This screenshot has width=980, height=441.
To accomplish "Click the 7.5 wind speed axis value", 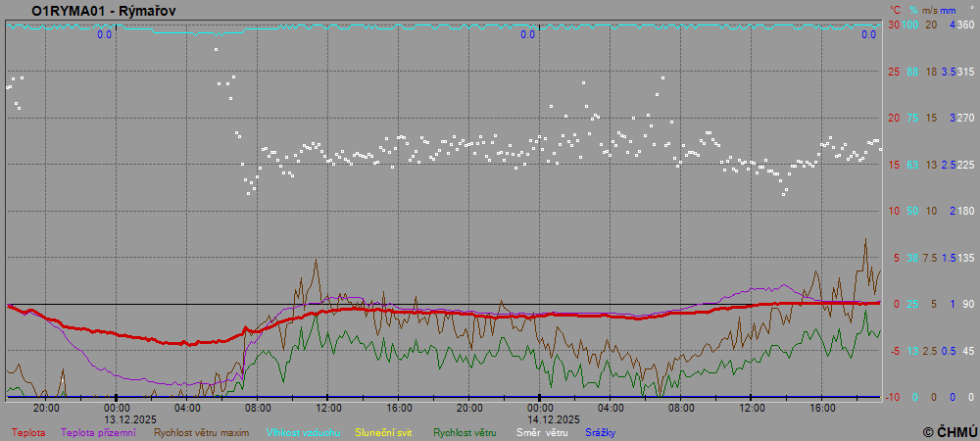I will click(931, 258).
